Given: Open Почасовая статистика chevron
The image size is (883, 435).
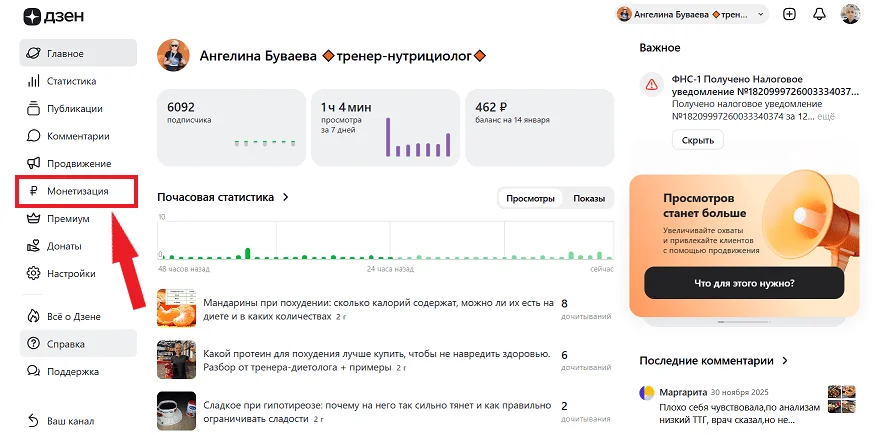Looking at the screenshot, I should (286, 197).
